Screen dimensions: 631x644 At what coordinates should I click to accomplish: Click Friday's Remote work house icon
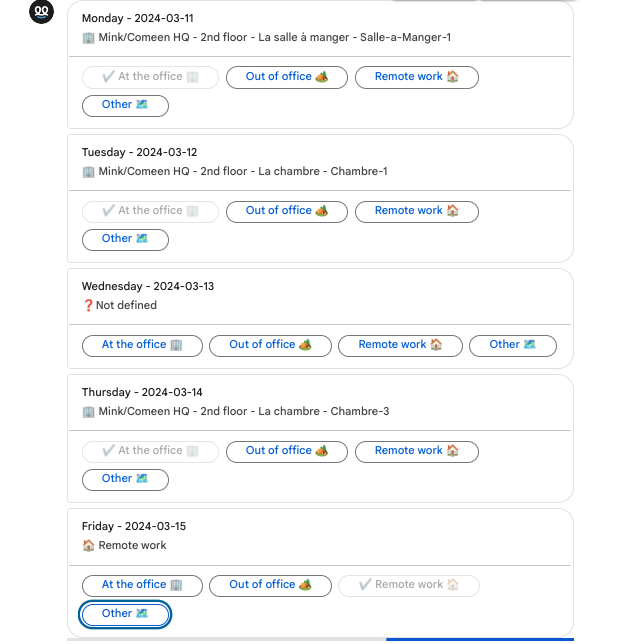(88, 545)
